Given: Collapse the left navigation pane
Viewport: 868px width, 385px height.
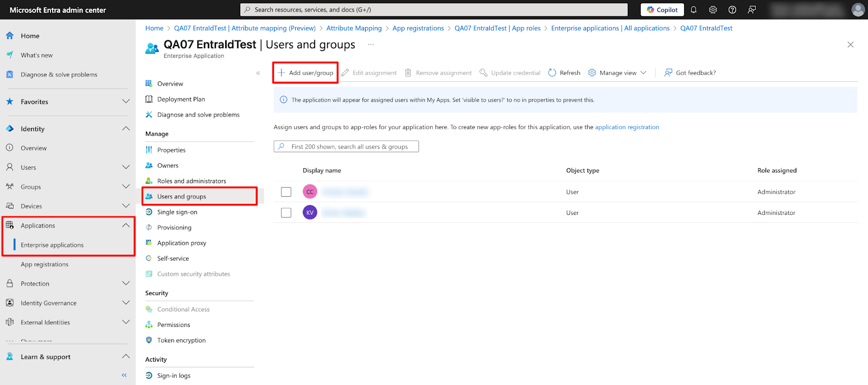Looking at the screenshot, I should pyautogui.click(x=124, y=375).
